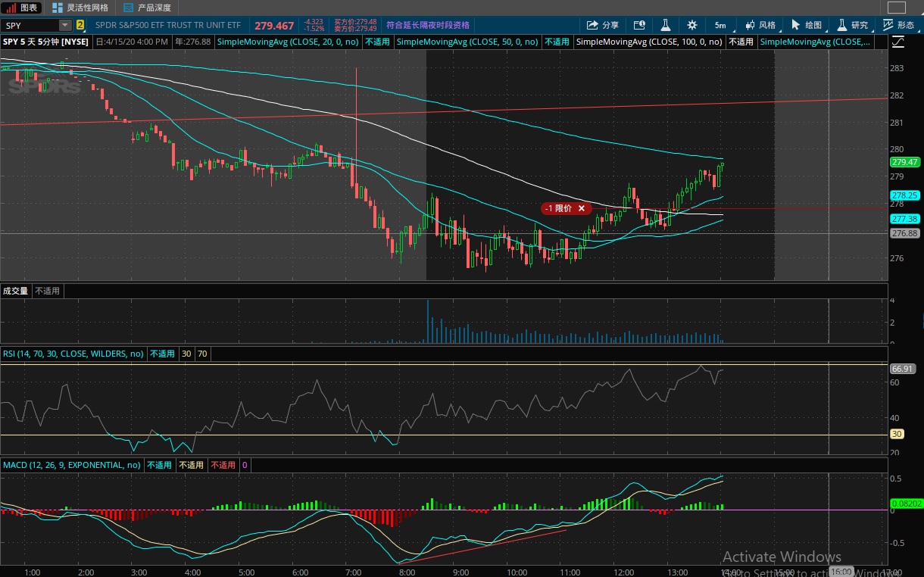Click the 符合延长隔夜时段资格 label
This screenshot has height=577, width=924.
pyautogui.click(x=428, y=25)
